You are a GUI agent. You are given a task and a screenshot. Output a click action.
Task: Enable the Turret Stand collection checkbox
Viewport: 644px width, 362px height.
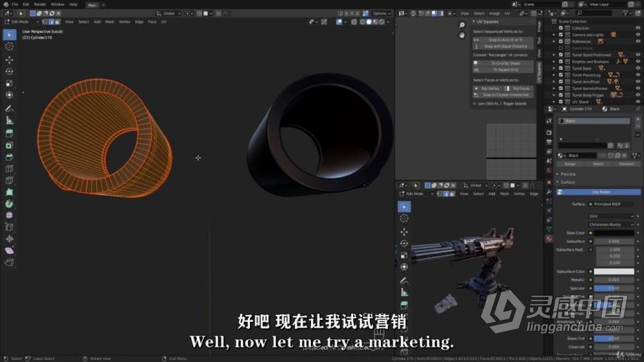point(561,48)
